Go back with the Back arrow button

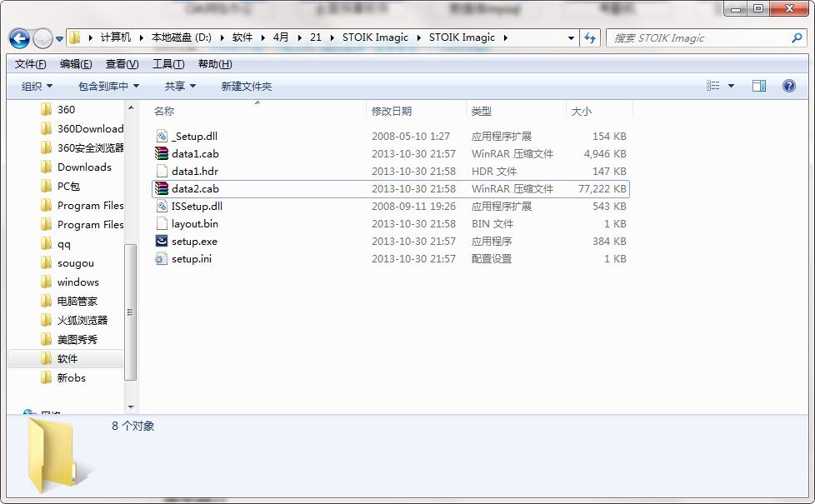pos(19,38)
